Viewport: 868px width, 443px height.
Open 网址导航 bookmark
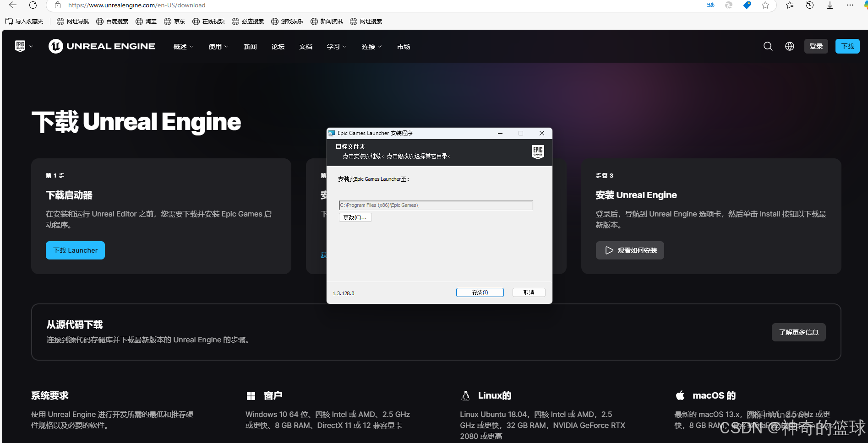pos(73,21)
